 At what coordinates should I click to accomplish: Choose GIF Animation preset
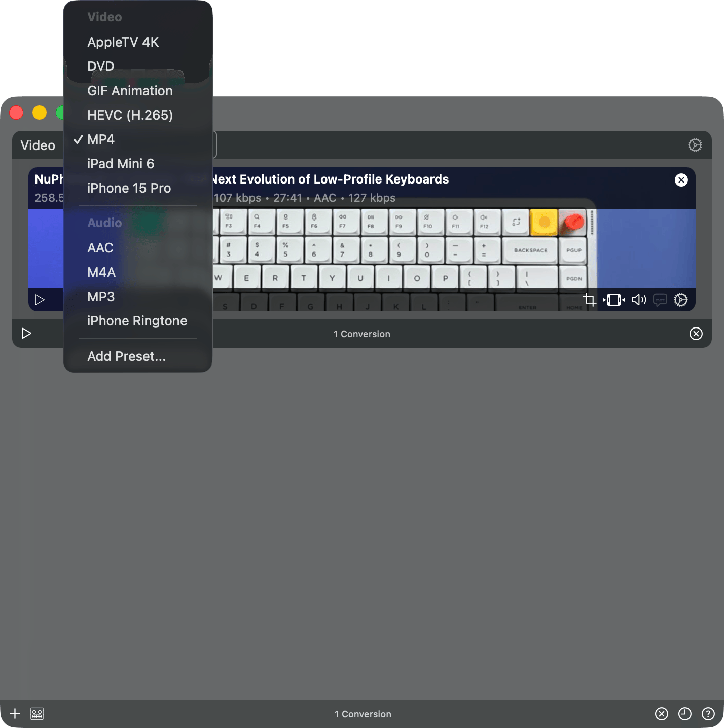click(130, 91)
